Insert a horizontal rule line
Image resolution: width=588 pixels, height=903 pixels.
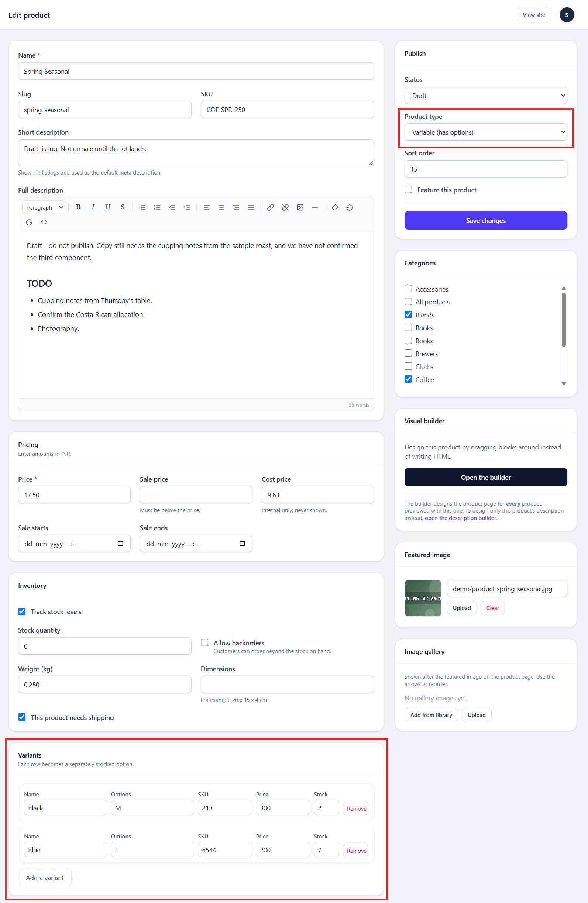click(x=315, y=207)
